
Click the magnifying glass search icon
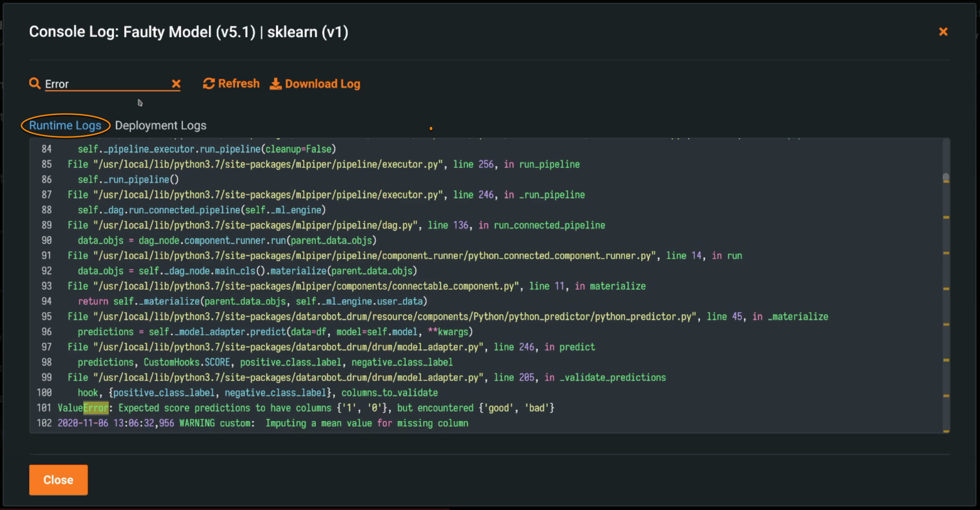35,83
